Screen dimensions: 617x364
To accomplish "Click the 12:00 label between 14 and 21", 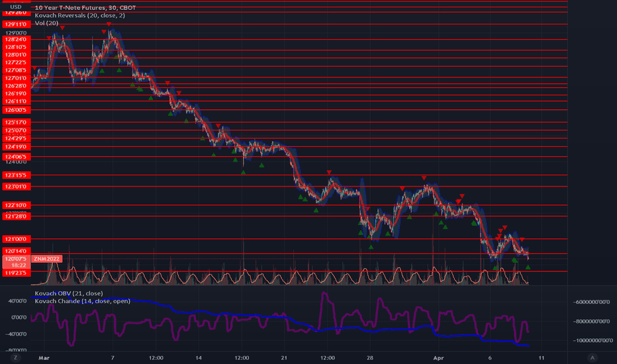I will (x=242, y=357).
